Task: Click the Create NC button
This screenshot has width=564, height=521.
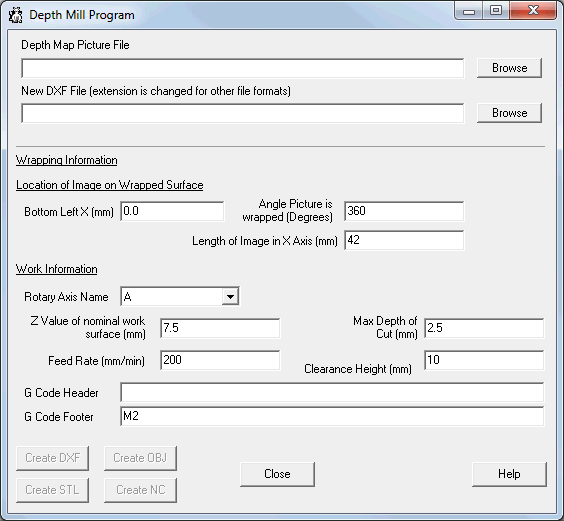Action: coord(140,490)
